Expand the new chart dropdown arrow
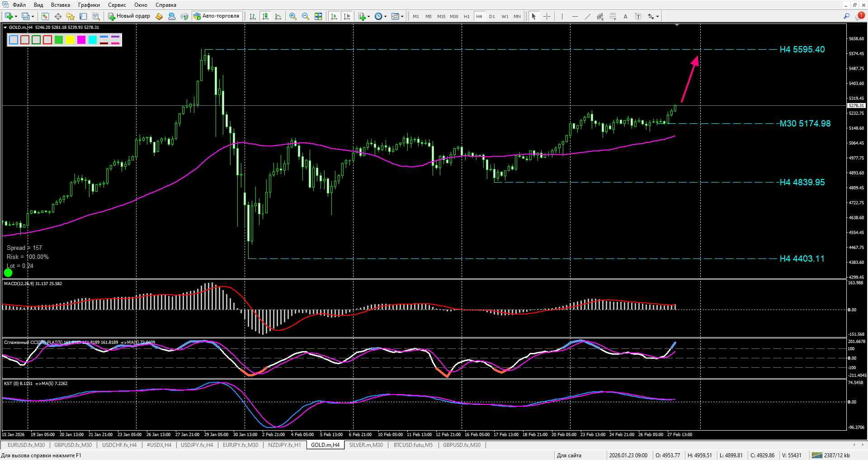This screenshot has height=460, width=868. tap(16, 17)
